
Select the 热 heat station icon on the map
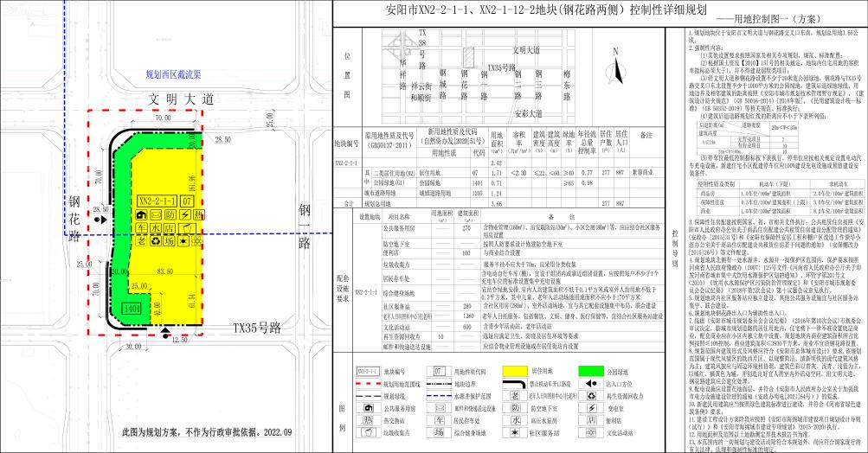tap(198, 214)
